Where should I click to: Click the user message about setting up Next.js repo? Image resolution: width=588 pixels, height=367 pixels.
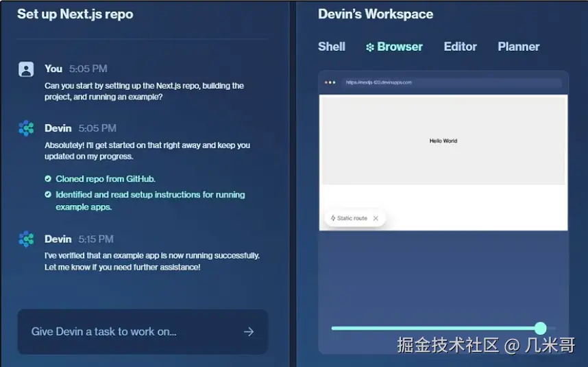[144, 91]
